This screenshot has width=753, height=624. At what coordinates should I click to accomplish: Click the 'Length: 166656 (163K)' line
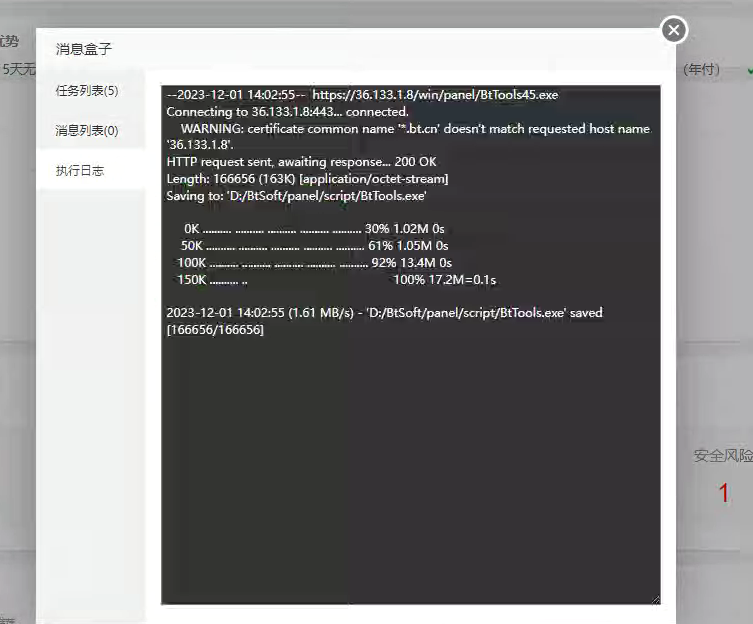(x=307, y=179)
